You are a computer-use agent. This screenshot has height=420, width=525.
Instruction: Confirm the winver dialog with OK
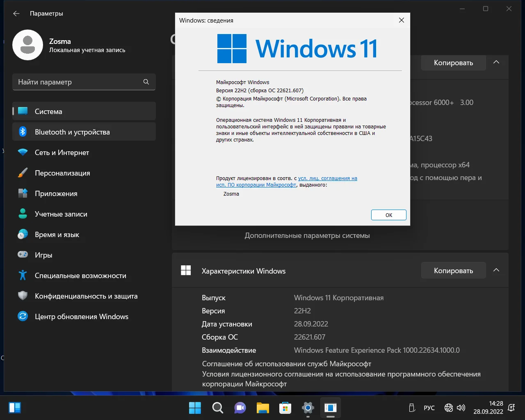389,215
